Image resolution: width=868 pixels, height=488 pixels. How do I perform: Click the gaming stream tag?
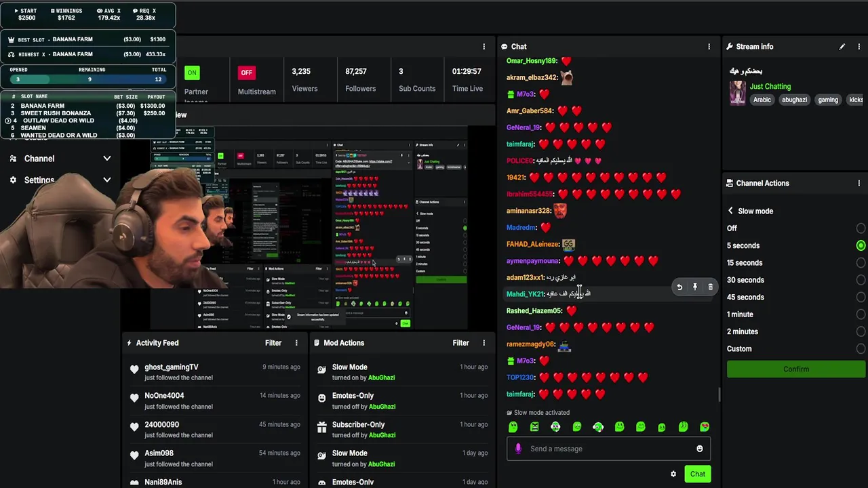point(828,100)
